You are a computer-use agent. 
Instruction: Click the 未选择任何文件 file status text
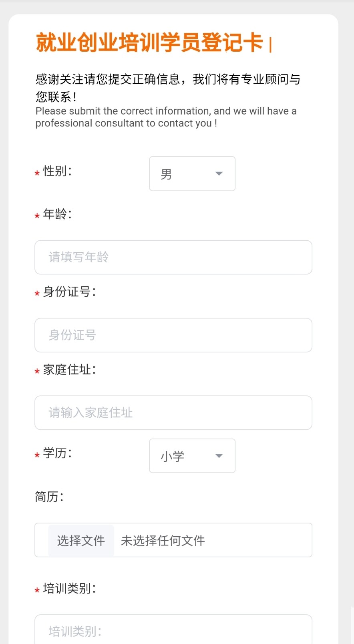point(163,541)
